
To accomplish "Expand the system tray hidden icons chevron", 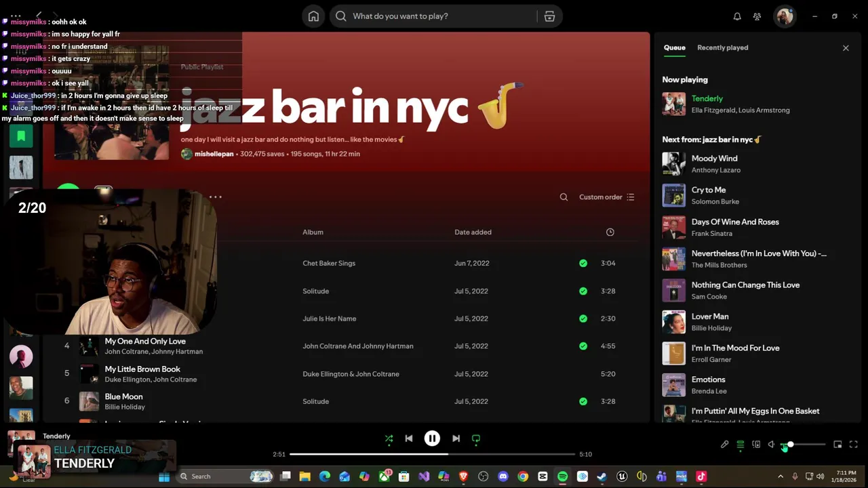I will (x=781, y=476).
